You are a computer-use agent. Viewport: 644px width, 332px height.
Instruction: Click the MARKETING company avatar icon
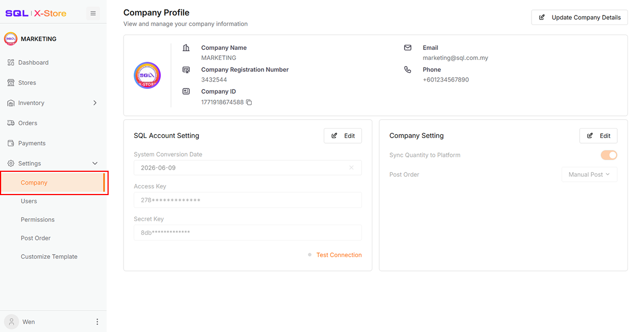[x=11, y=39]
